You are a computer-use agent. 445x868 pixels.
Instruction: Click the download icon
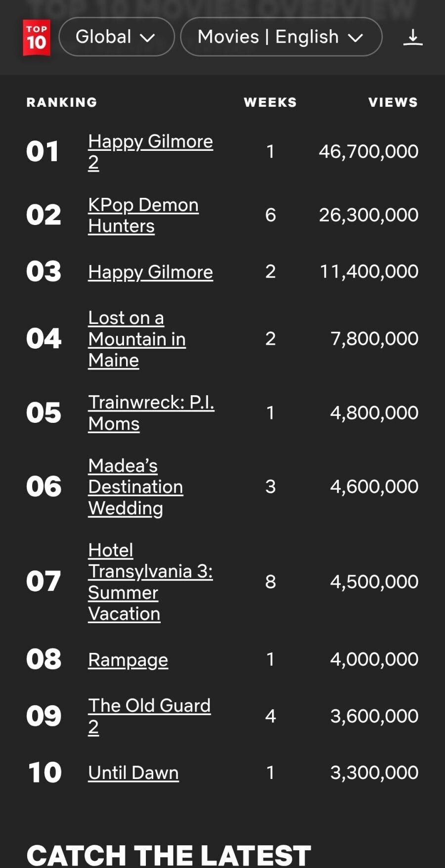pos(412,38)
